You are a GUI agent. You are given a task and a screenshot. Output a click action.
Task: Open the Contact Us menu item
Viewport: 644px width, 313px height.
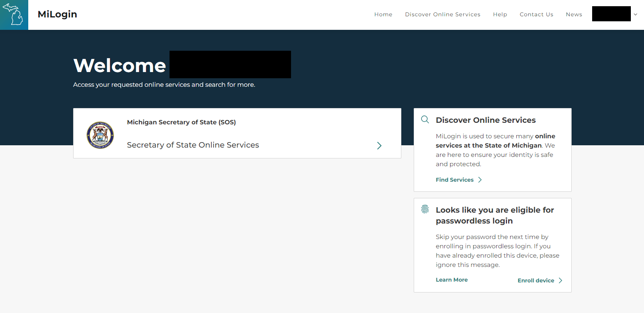pyautogui.click(x=536, y=14)
